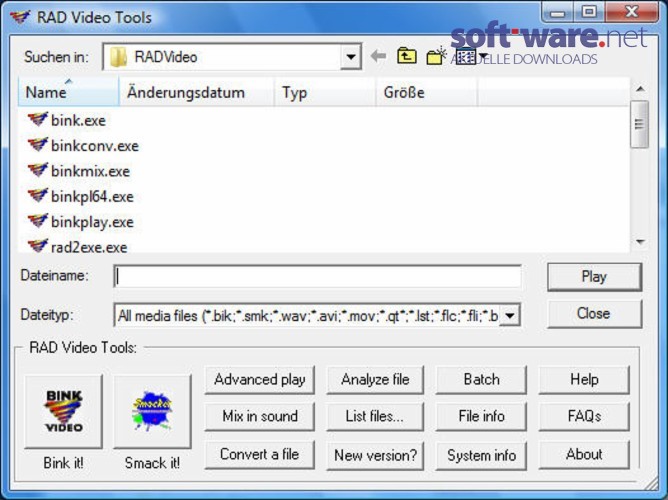Select the binkplay.exe file icon

[38, 221]
